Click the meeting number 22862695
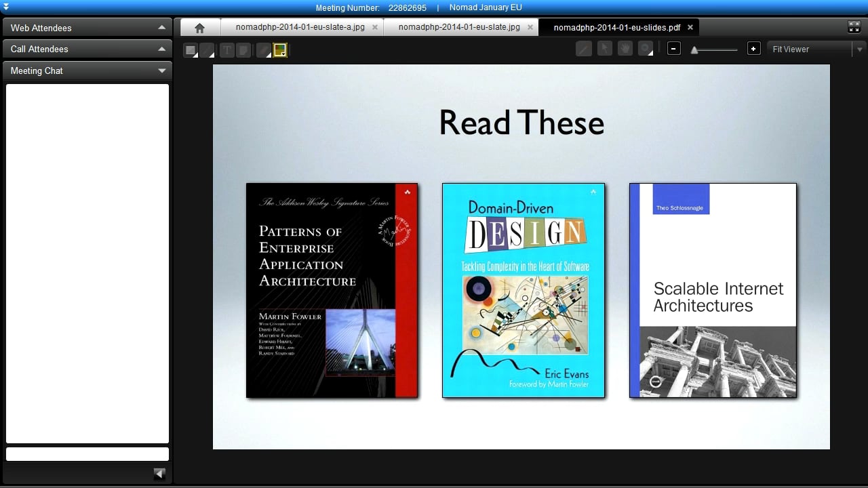868x488 pixels. [408, 7]
